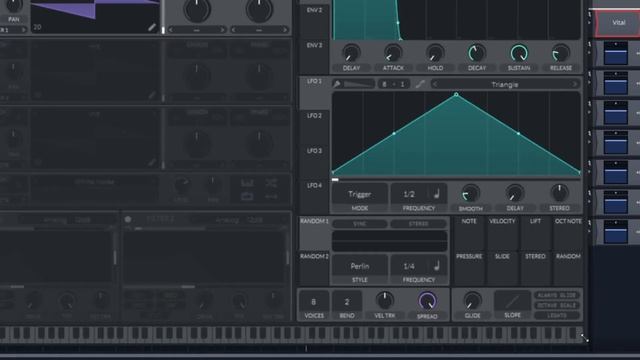
Task: Select the left midpoint node on LFO curve
Action: [x=394, y=133]
